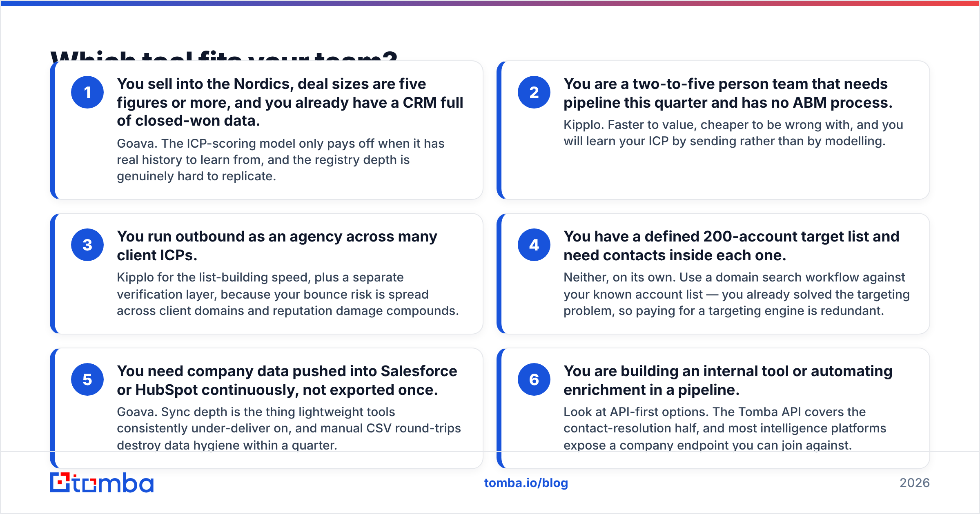Click the tomba wordmark text in footer
980x514 pixels.
[113, 483]
